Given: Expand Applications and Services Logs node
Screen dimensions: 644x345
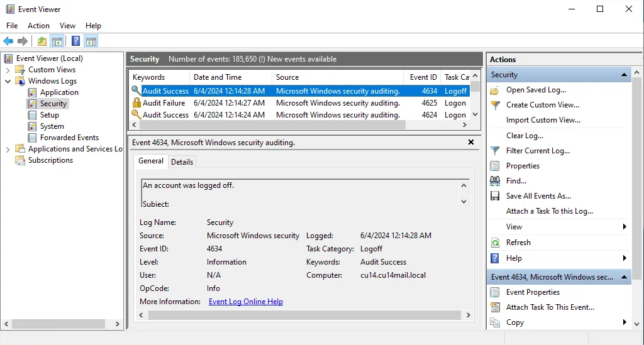Looking at the screenshot, I should click(8, 150).
